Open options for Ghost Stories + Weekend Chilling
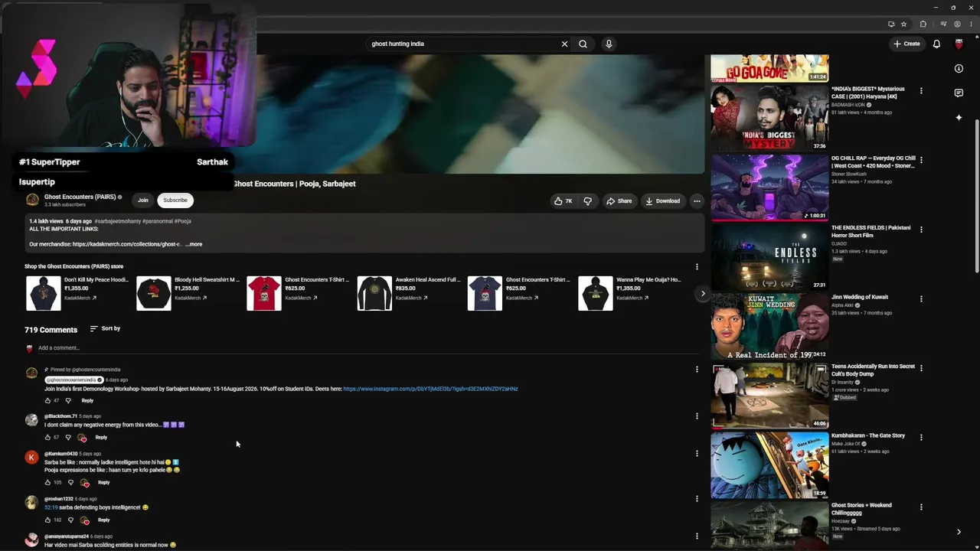Viewport: 980px width, 551px height. 921,507
